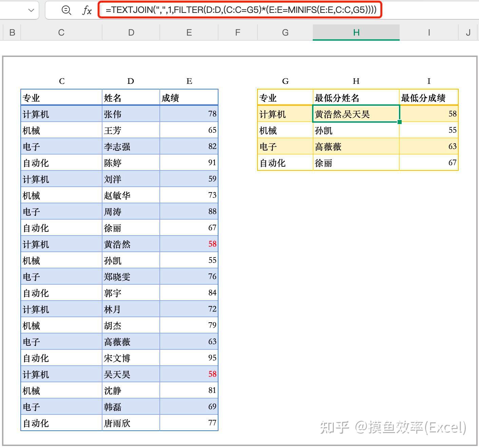Select column J header
The width and height of the screenshot is (479, 448).
pos(467,32)
